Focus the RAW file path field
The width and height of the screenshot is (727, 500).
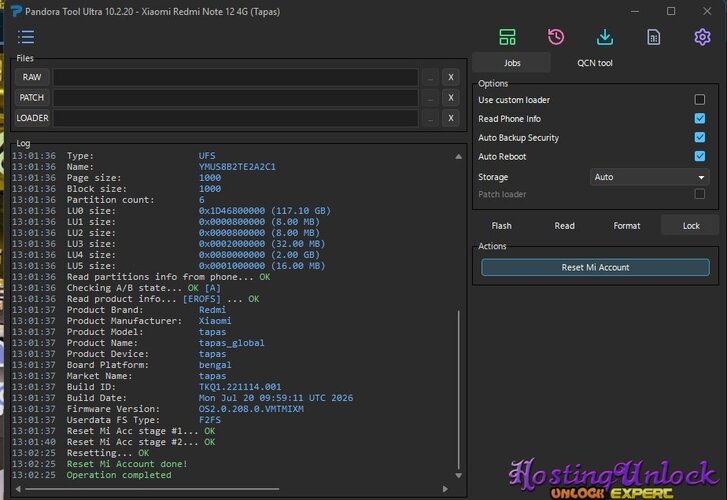[x=236, y=77]
